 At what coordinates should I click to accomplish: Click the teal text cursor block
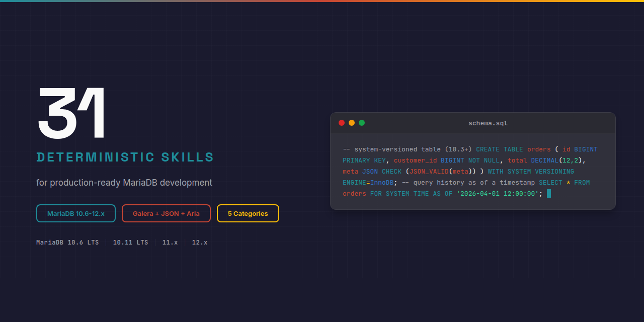[x=549, y=194]
